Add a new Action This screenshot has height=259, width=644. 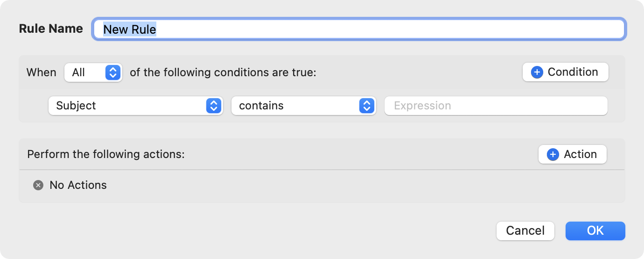coord(573,155)
